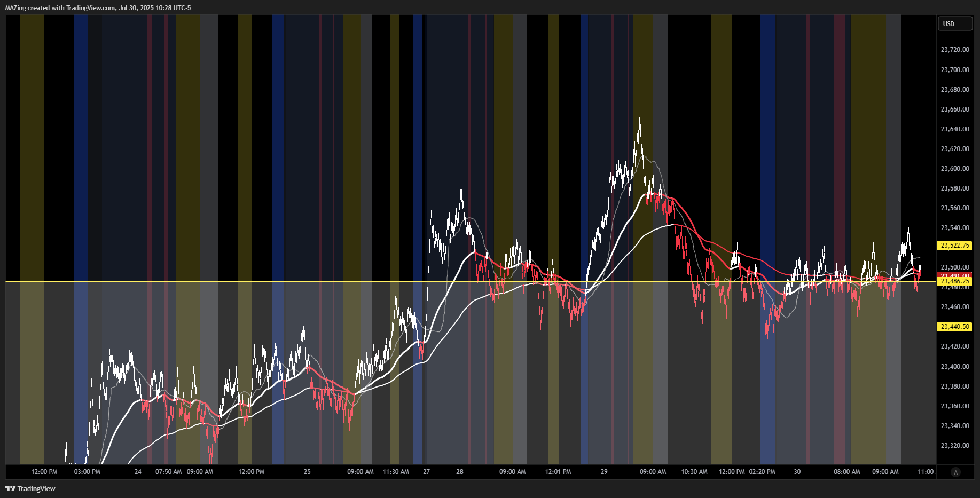This screenshot has height=498, width=980.
Task: Click date label 29 on time axis
Action: (604, 472)
